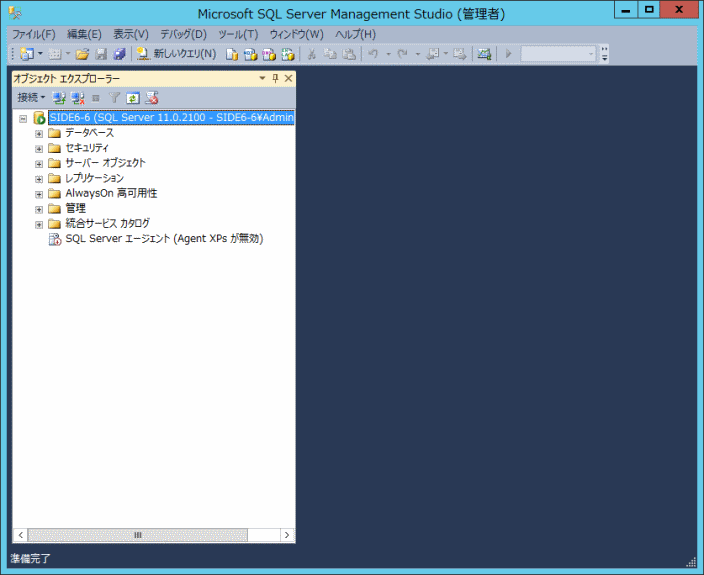Click the Activity Monitor icon in toolbar
Image resolution: width=704 pixels, height=575 pixels.
tap(484, 54)
